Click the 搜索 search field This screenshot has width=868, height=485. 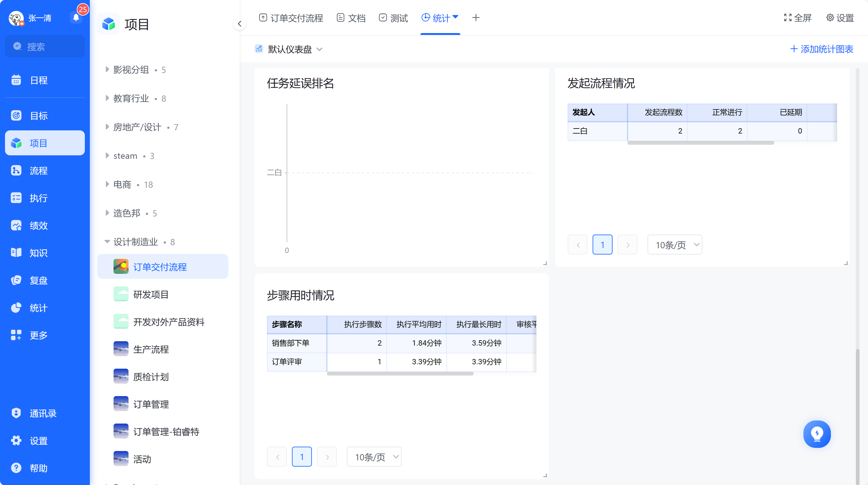45,46
